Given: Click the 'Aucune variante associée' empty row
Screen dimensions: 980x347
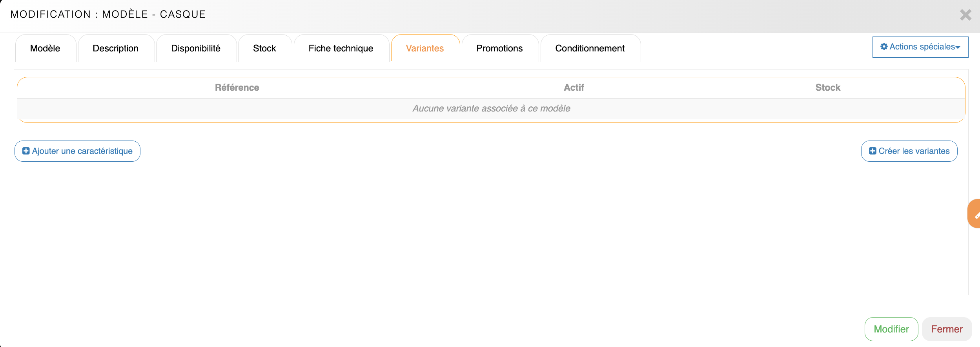Looking at the screenshot, I should pos(491,108).
